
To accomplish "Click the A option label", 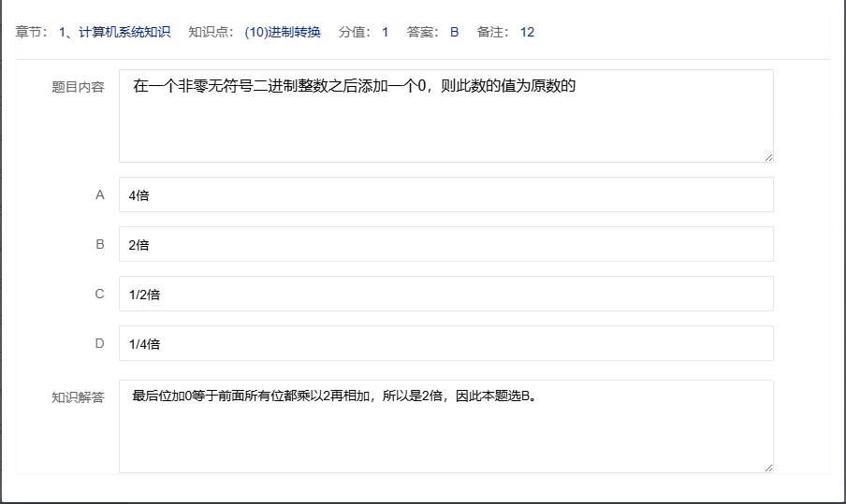I will point(100,194).
